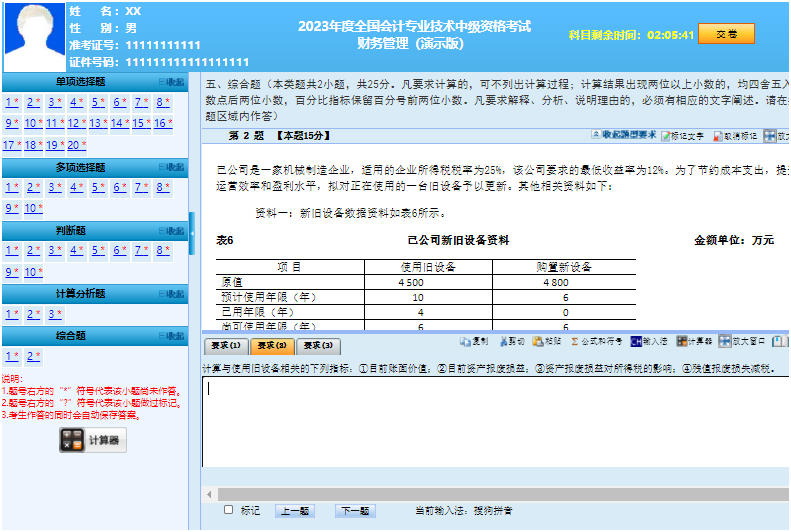Open single-choice question 8
791x532 pixels.
(x=163, y=102)
